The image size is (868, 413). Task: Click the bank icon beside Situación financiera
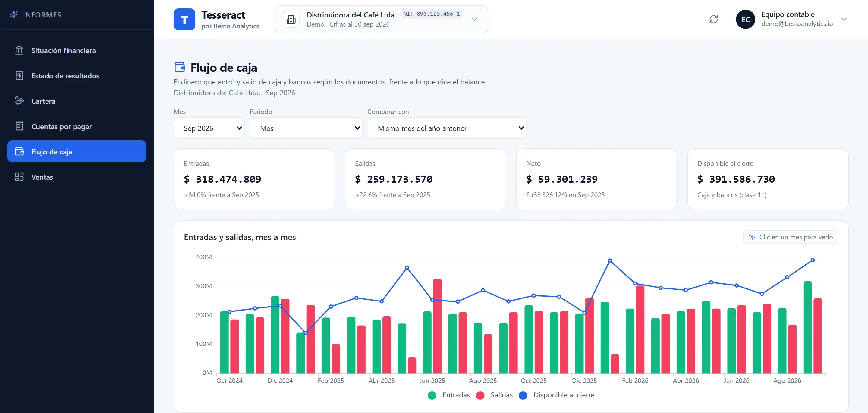[19, 50]
